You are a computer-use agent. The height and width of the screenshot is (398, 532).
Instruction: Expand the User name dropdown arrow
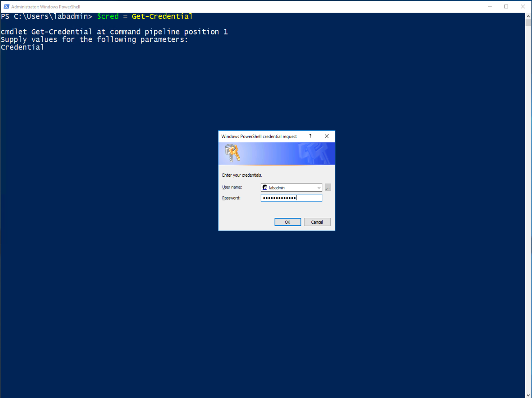click(x=319, y=188)
